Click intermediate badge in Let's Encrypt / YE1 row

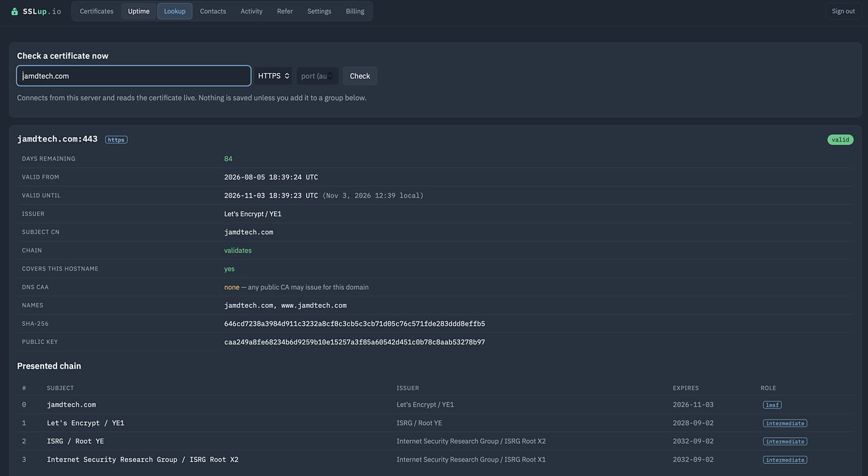coord(785,423)
